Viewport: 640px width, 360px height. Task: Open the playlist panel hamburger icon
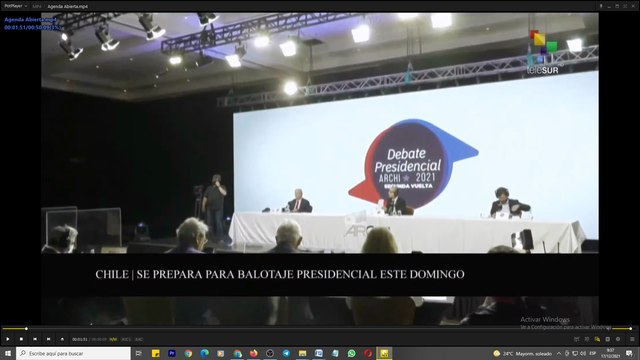(x=632, y=339)
